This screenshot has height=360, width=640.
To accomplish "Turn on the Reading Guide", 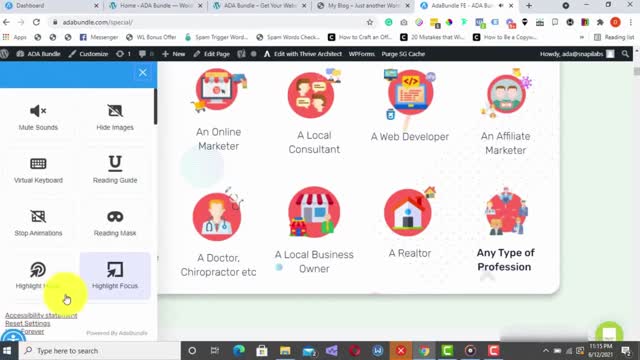I will click(x=115, y=170).
